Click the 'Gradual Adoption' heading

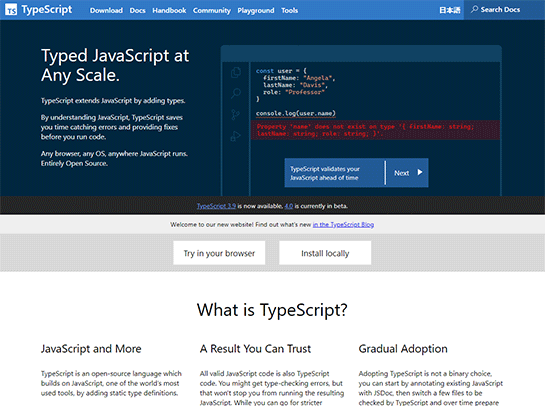click(403, 349)
